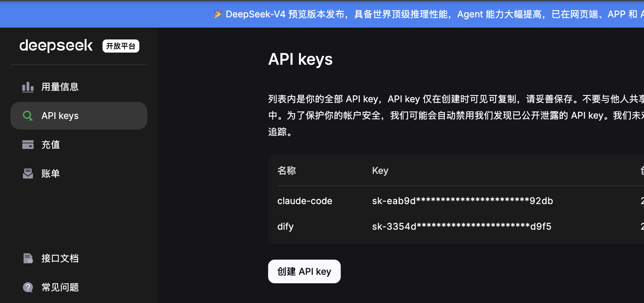This screenshot has height=303, width=644.
Task: Click the 名称 column header
Action: coord(287,171)
